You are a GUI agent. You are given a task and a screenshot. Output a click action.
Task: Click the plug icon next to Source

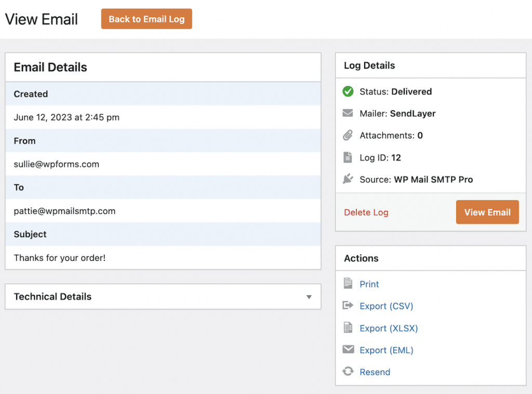pos(348,179)
